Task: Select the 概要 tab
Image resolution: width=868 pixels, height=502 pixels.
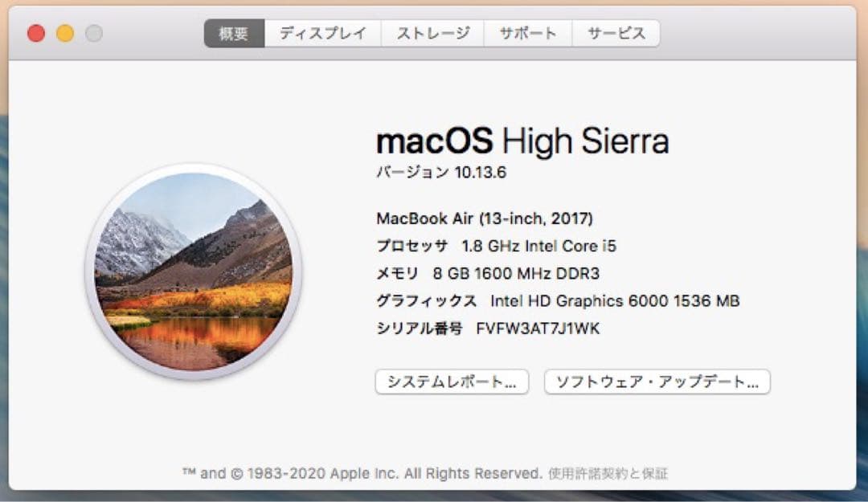Action: click(234, 34)
